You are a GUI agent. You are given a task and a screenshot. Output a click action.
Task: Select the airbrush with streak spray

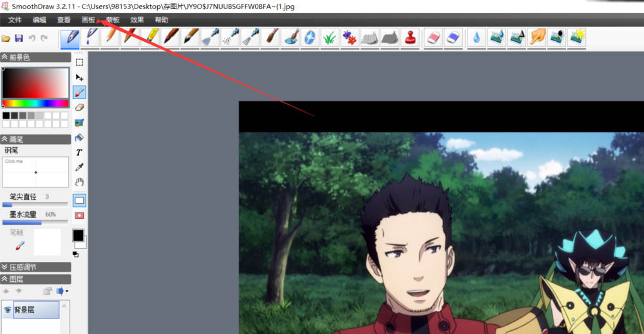[251, 38]
